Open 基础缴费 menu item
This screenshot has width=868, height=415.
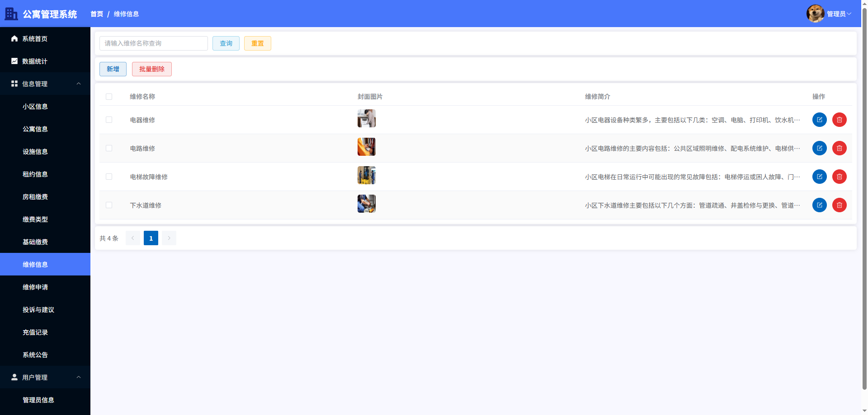point(45,242)
